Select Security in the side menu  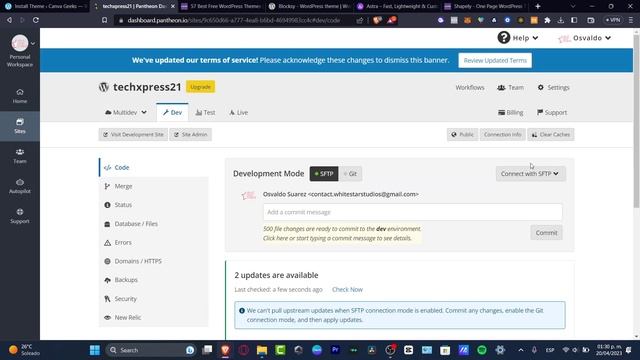pyautogui.click(x=153, y=299)
